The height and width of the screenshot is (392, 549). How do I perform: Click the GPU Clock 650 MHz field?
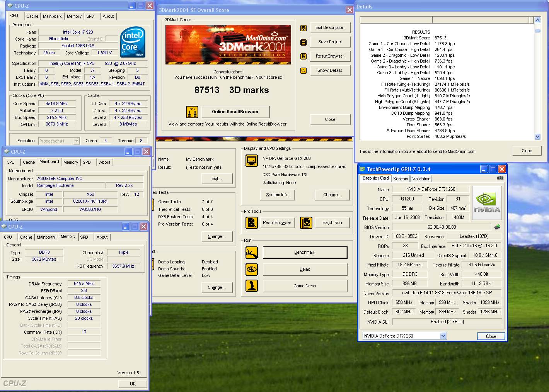point(404,303)
